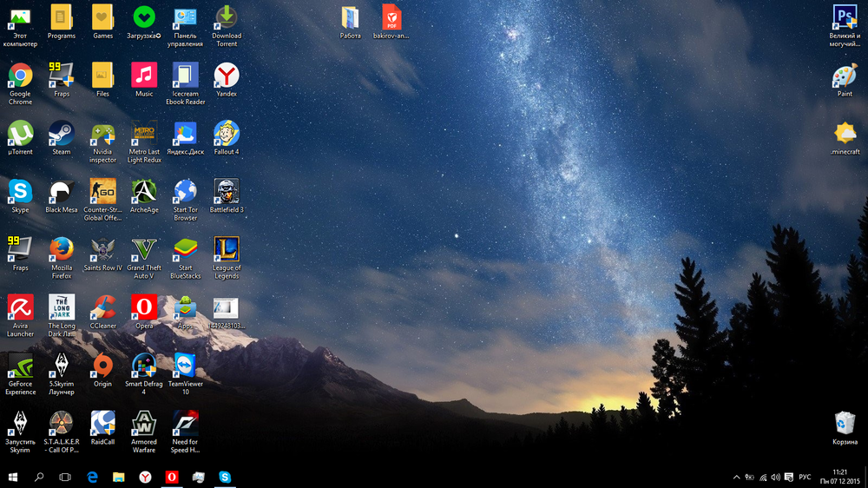
Task: Switch to Skype in the taskbar
Action: coord(225,477)
